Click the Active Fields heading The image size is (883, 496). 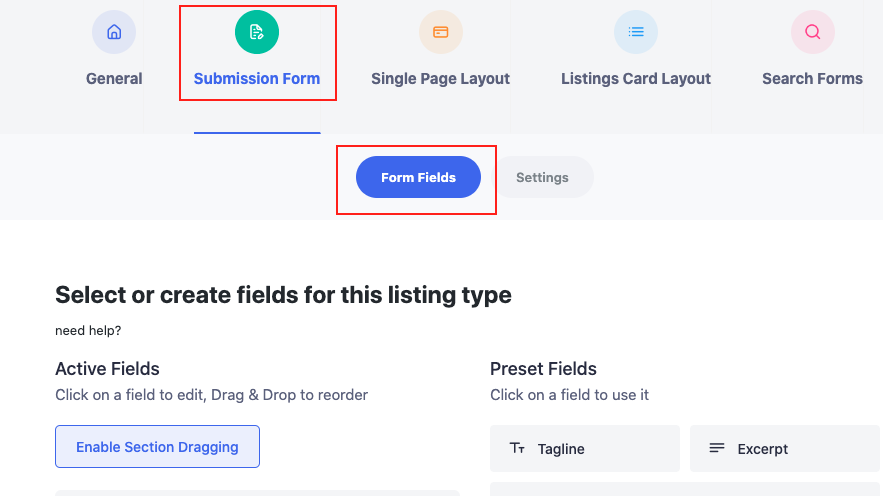(107, 369)
